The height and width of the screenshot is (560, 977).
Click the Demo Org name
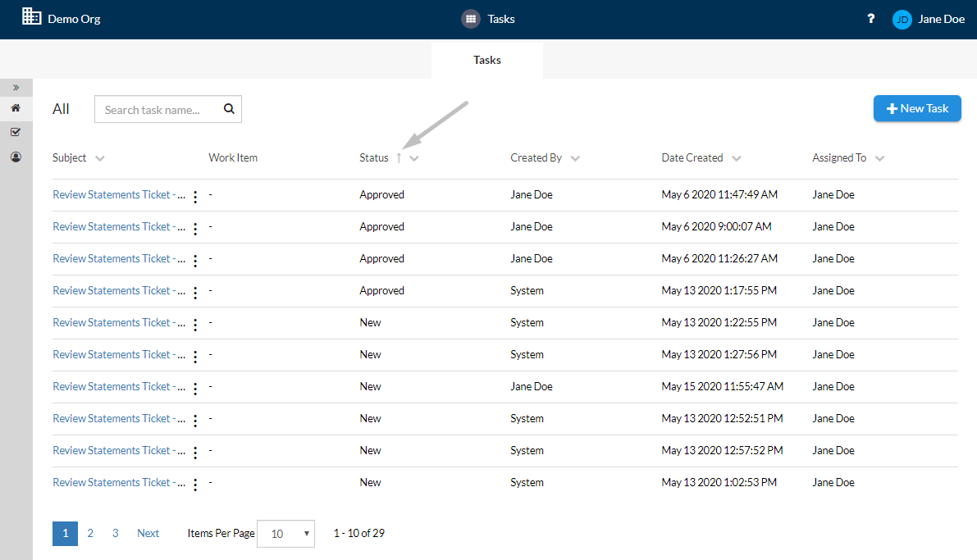click(74, 20)
